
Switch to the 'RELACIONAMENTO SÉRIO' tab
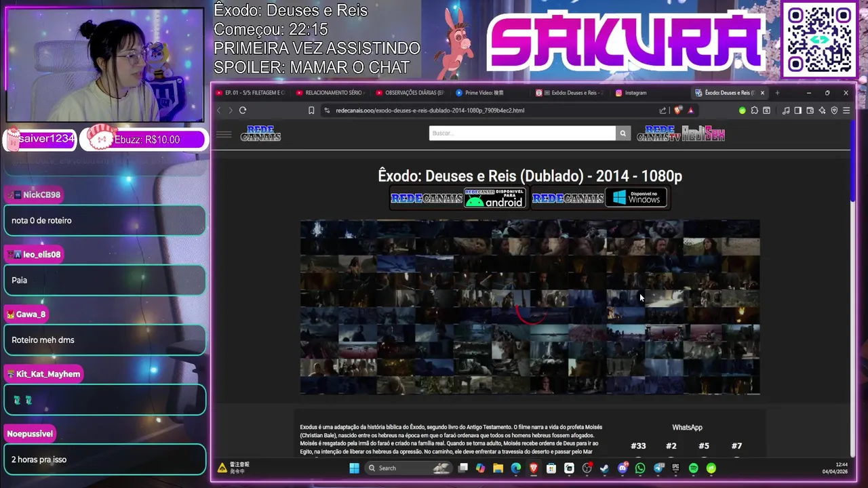[331, 93]
